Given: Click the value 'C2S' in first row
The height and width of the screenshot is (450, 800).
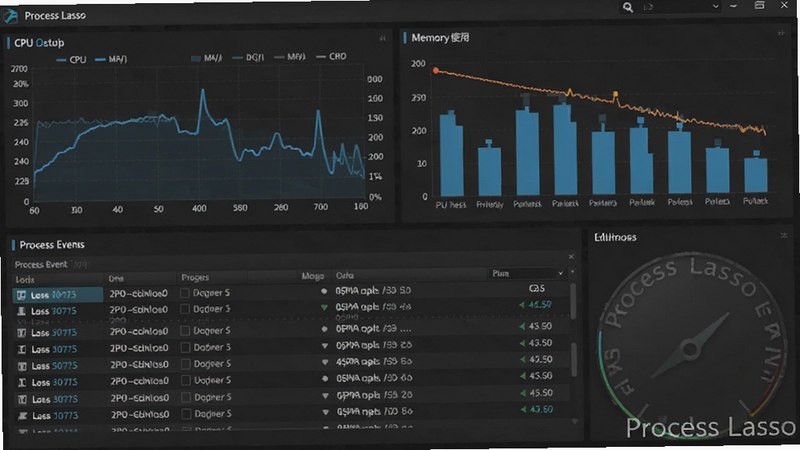Looking at the screenshot, I should click(x=536, y=289).
